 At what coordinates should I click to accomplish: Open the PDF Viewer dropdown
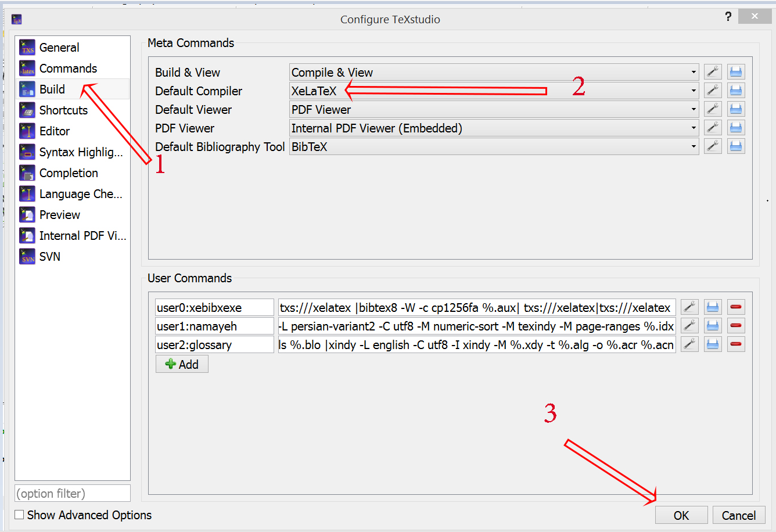point(495,128)
